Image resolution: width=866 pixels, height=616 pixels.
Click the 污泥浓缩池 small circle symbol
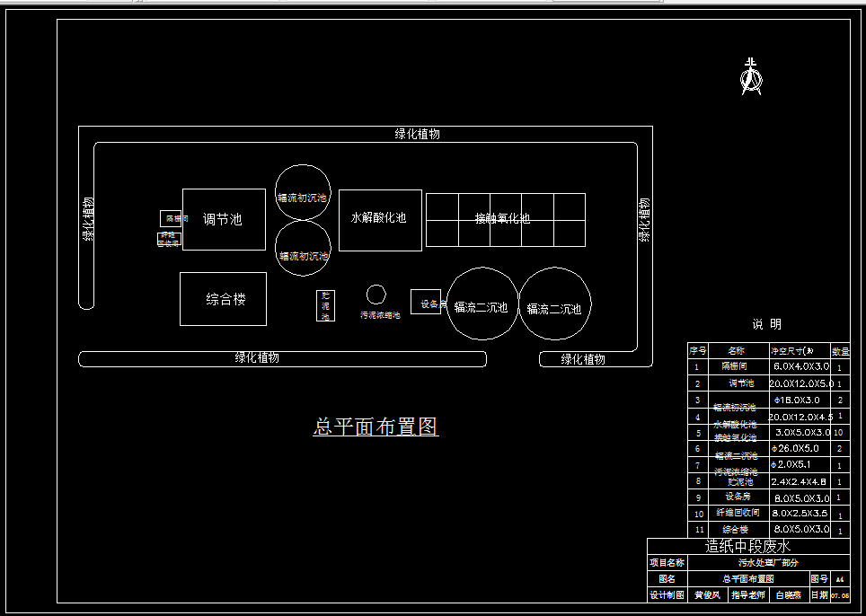click(375, 295)
